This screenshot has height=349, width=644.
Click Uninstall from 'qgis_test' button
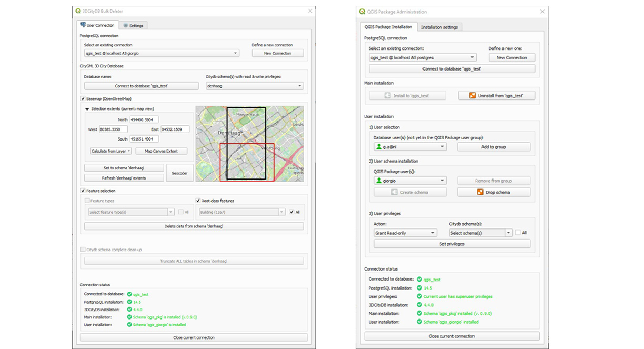tap(497, 96)
